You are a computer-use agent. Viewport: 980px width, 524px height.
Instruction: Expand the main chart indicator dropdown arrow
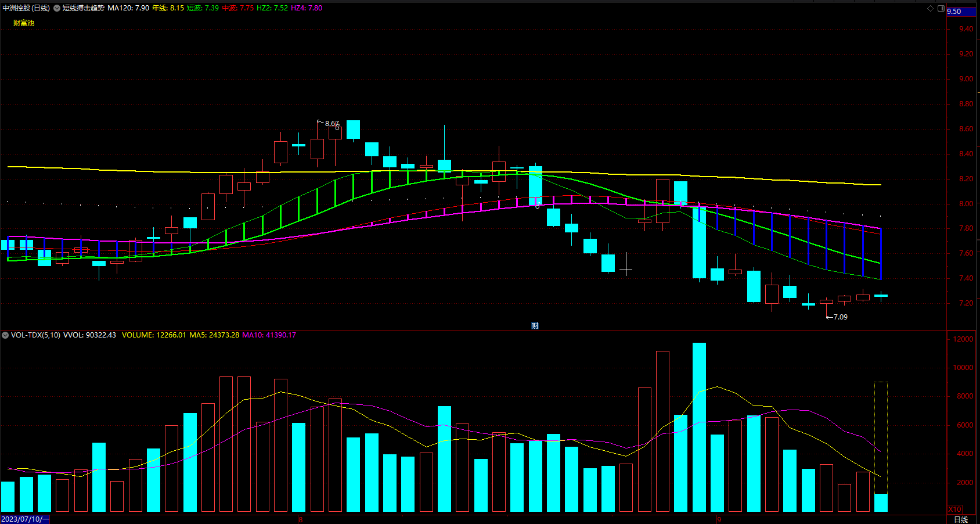point(57,8)
